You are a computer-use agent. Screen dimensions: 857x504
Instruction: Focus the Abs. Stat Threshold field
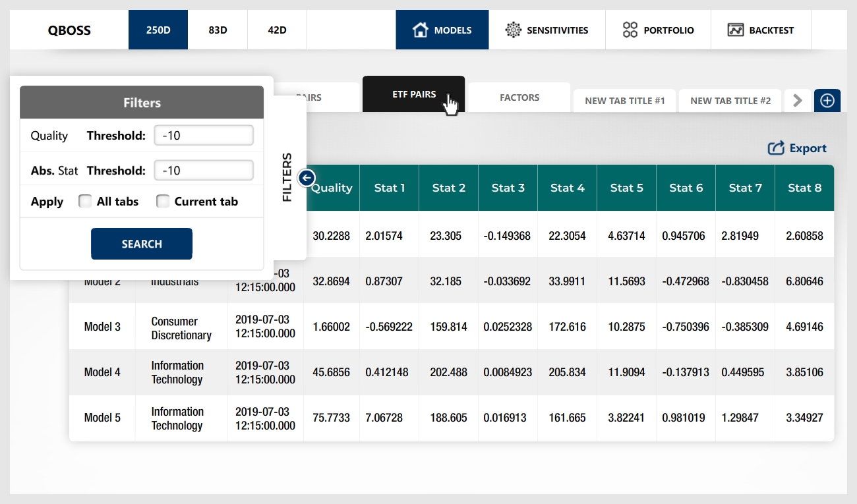[204, 171]
